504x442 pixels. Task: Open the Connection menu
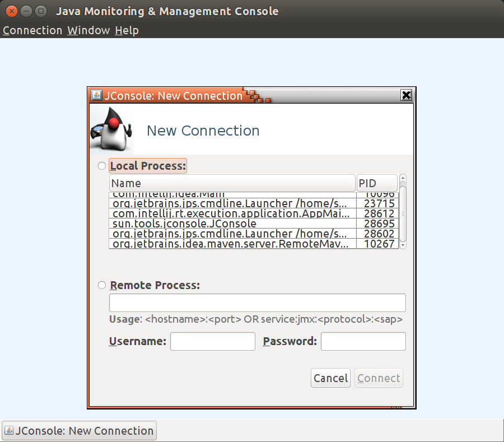32,31
